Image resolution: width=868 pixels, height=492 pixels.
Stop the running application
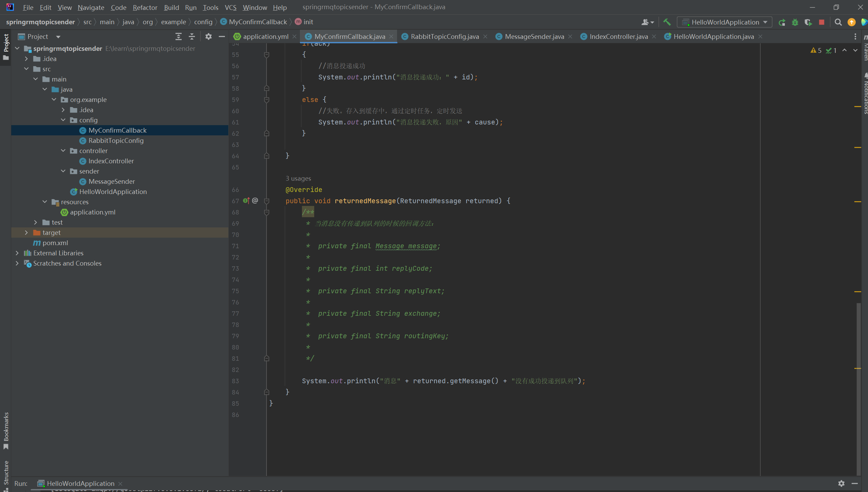(x=822, y=22)
